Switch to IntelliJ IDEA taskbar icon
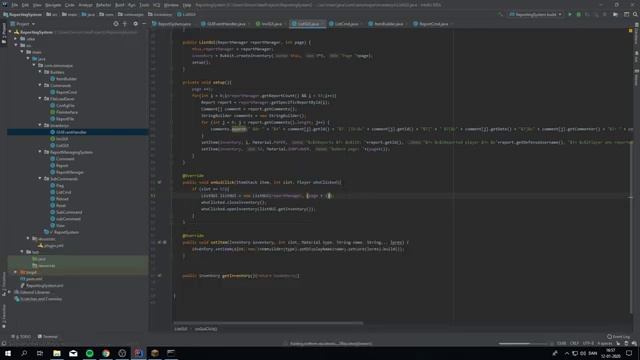The width and height of the screenshot is (640, 360). tap(138, 353)
